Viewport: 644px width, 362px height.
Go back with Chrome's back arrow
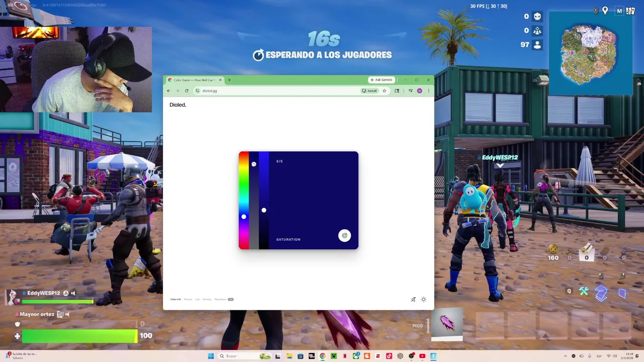point(169,90)
